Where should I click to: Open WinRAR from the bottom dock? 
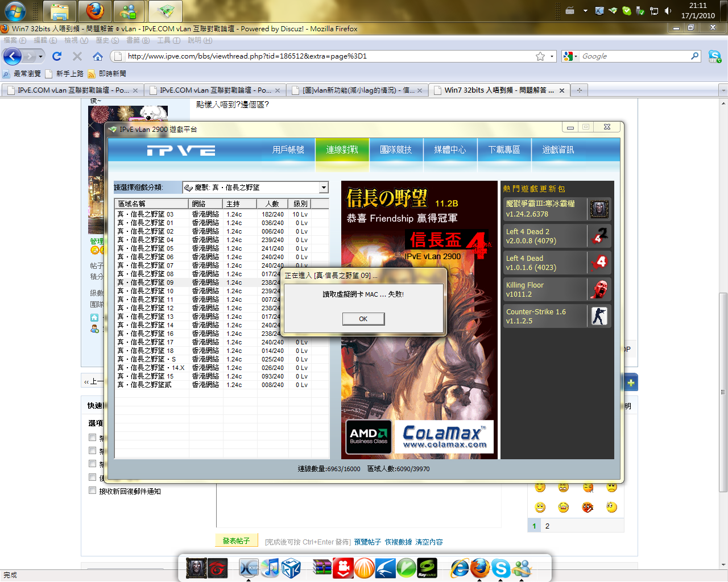[322, 567]
